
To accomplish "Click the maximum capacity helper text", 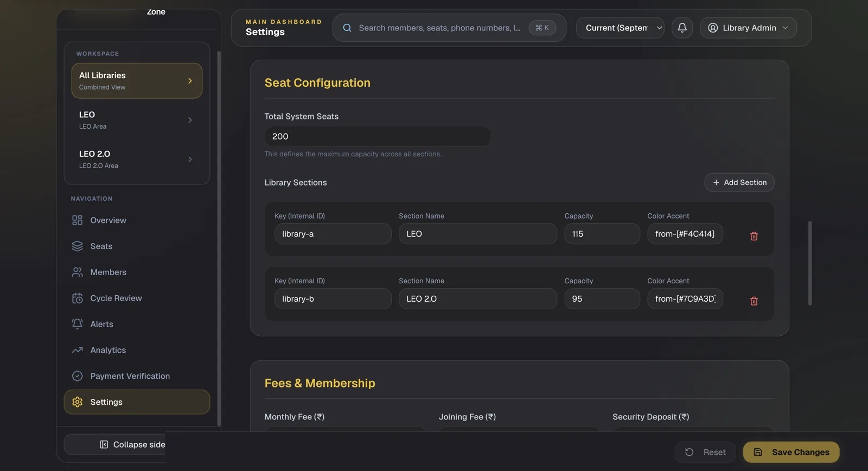I will click(x=353, y=154).
